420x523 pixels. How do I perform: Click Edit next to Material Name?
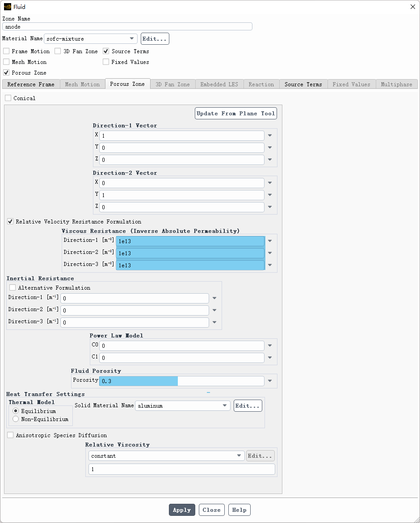coord(155,39)
